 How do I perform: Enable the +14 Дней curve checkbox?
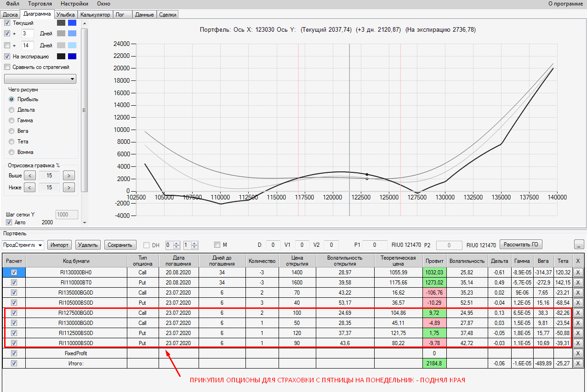pyautogui.click(x=7, y=45)
